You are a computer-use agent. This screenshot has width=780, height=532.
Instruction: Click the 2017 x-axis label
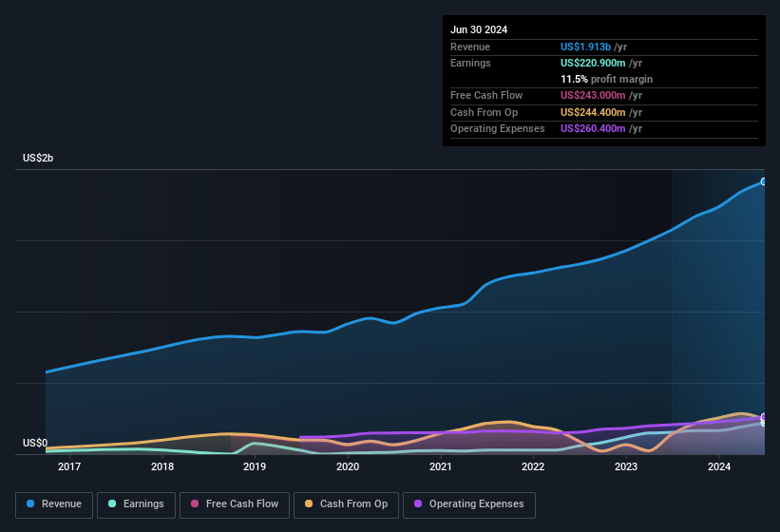tap(69, 466)
